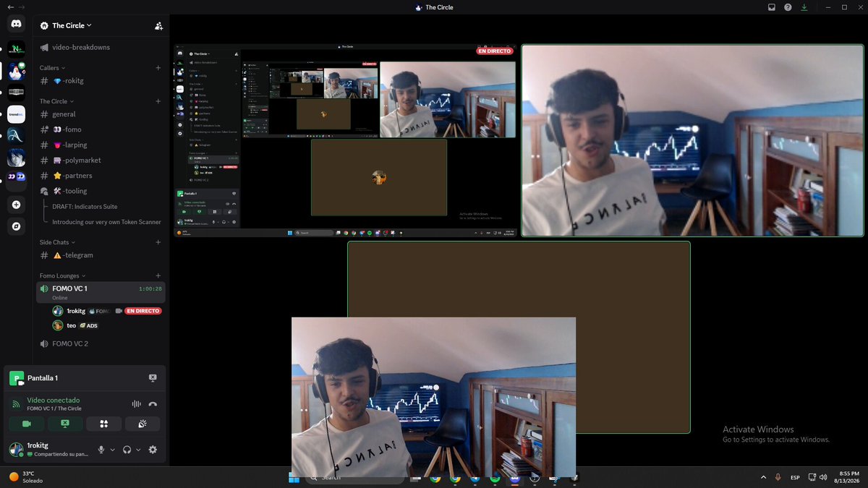Open the soundboard button

(x=142, y=424)
